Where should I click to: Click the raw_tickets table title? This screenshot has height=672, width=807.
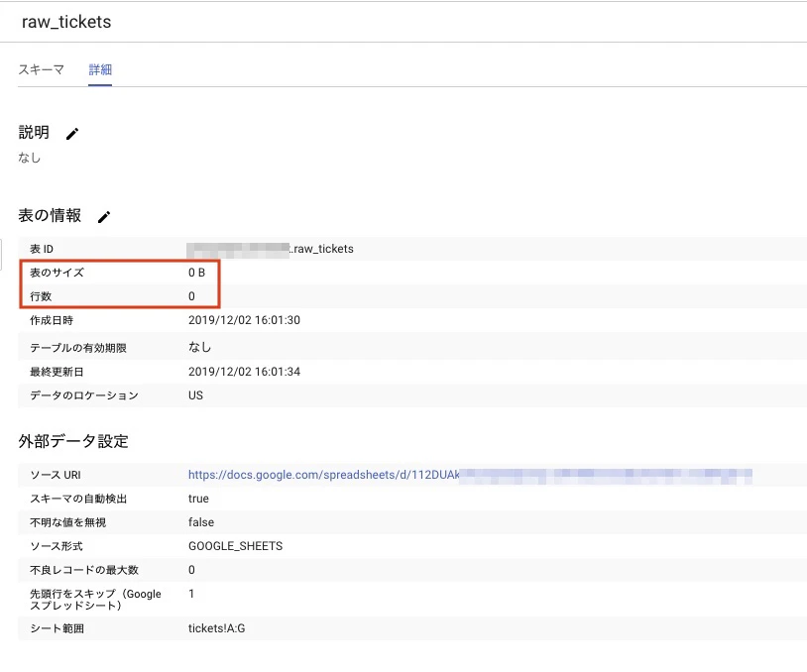click(x=66, y=22)
